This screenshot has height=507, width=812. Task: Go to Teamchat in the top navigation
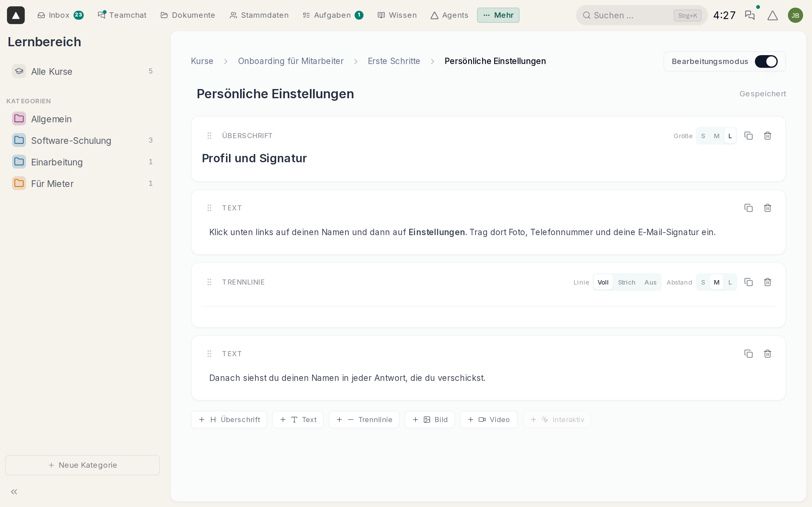[x=122, y=15]
